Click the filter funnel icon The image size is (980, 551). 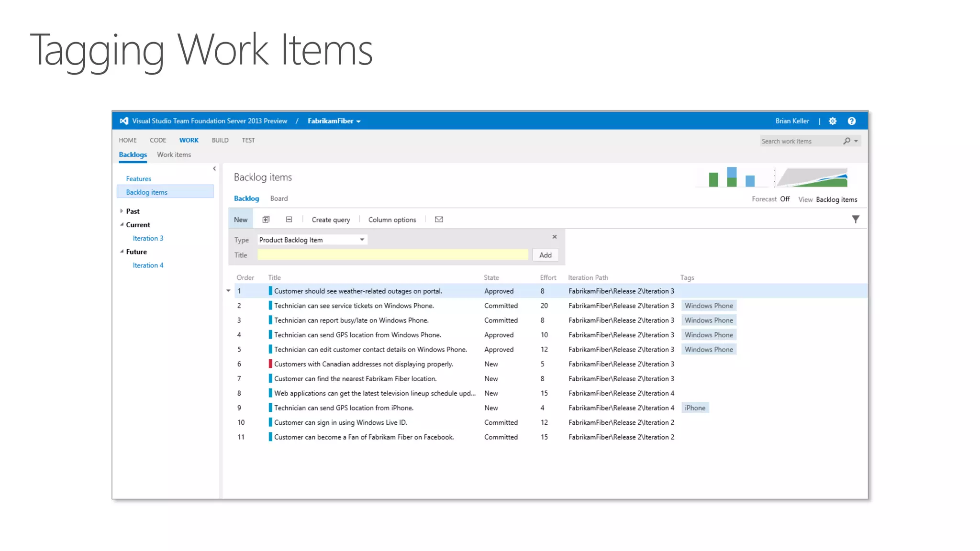(x=856, y=219)
